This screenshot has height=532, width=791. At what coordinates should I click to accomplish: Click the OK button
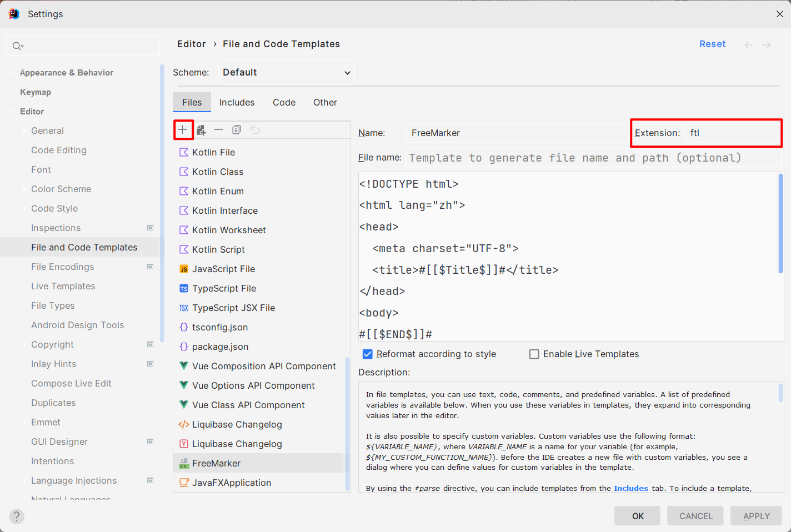(637, 516)
